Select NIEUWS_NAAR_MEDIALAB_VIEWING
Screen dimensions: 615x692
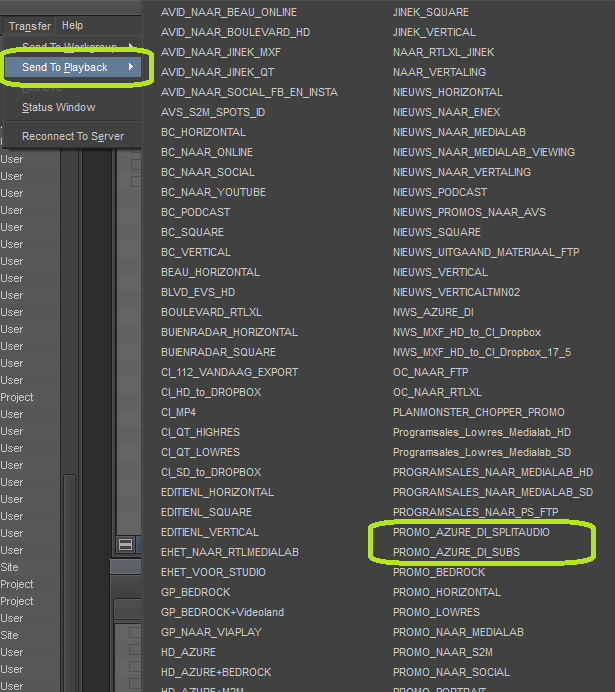[484, 152]
